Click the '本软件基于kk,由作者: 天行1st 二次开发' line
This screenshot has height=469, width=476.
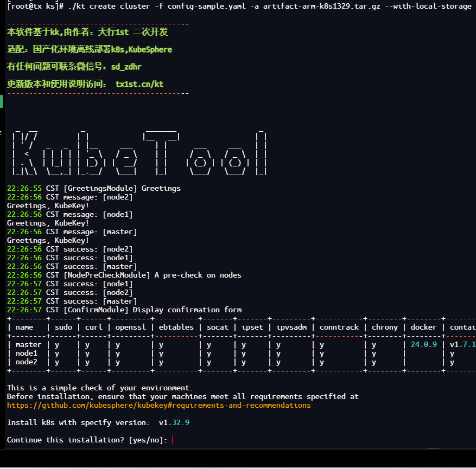(x=87, y=32)
